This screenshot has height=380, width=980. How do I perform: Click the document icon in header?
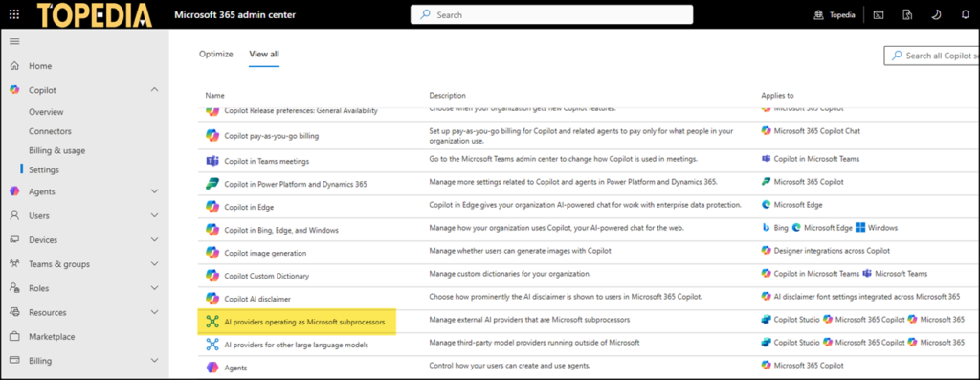[907, 15]
